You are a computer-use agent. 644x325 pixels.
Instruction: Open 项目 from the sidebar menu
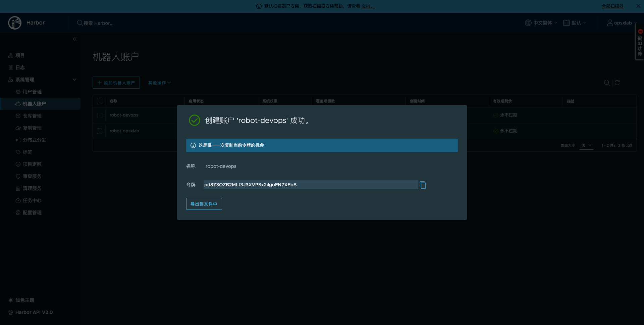coord(20,55)
